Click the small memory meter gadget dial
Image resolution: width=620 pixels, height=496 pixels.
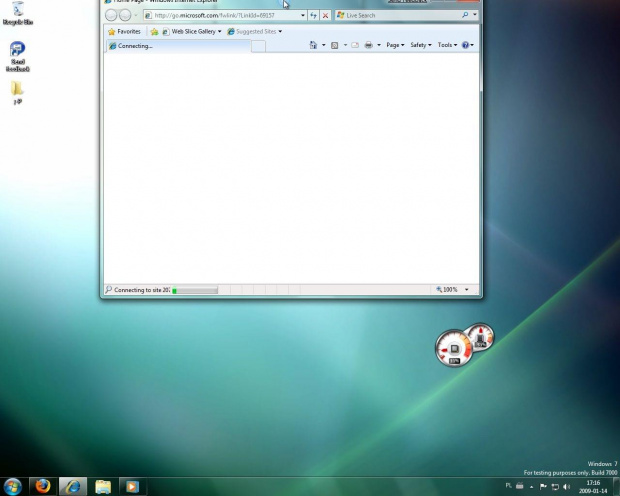(x=482, y=336)
